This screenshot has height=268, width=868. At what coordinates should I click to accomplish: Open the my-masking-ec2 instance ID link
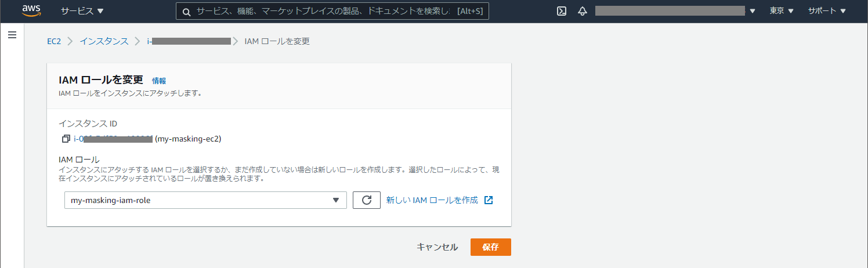113,139
